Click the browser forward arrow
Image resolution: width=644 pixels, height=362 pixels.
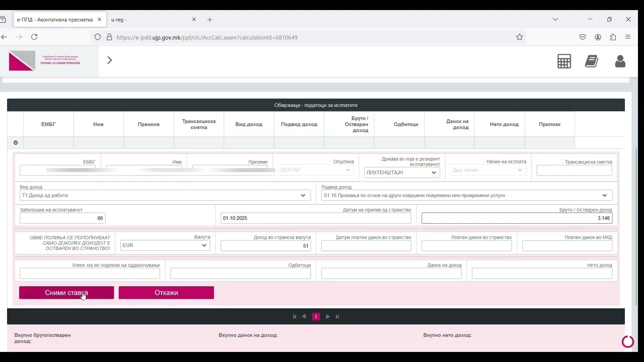pos(19,37)
